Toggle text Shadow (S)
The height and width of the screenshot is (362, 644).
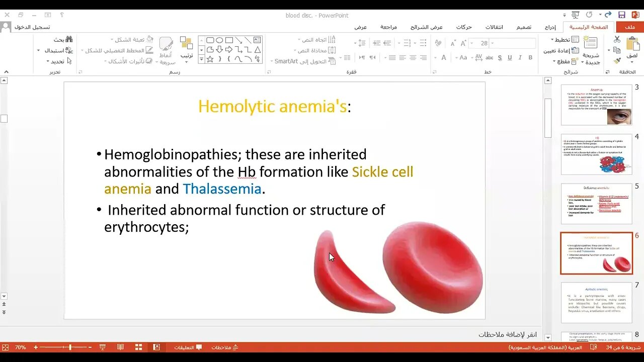click(500, 58)
